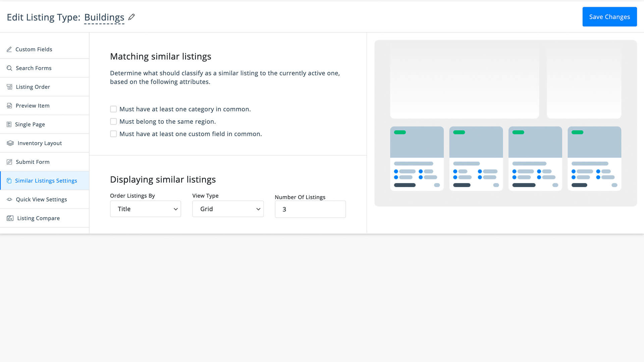Screen dimensions: 644x362
Task: Open the Order Listings By dropdown
Action: click(x=146, y=209)
